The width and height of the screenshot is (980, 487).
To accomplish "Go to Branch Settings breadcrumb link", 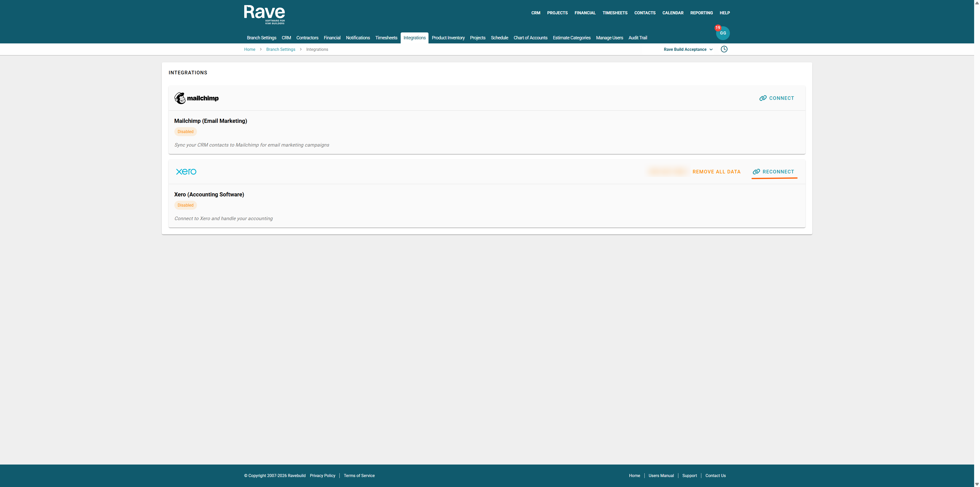I will (x=280, y=50).
